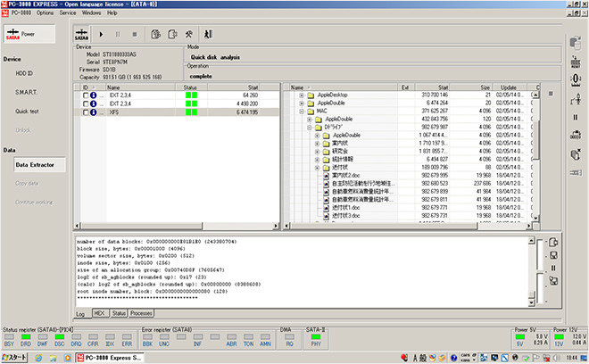Check the EXT 2,3,4 partition starting at 4 498 200
Image resolution: width=589 pixels, height=364 pixels.
point(86,103)
